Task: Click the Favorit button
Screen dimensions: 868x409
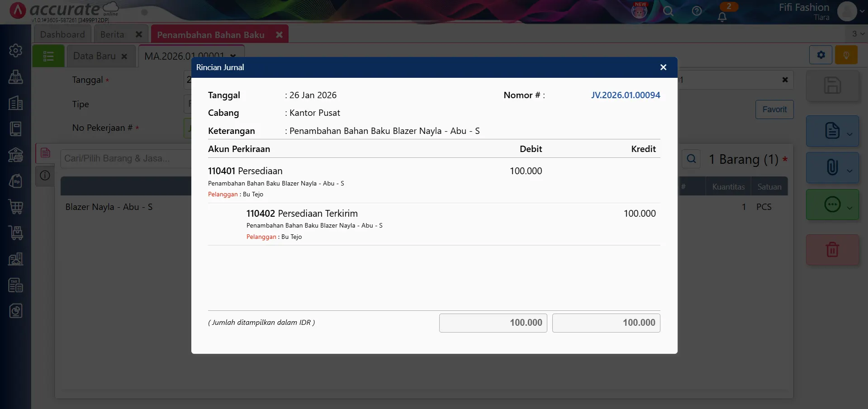Action: point(774,109)
